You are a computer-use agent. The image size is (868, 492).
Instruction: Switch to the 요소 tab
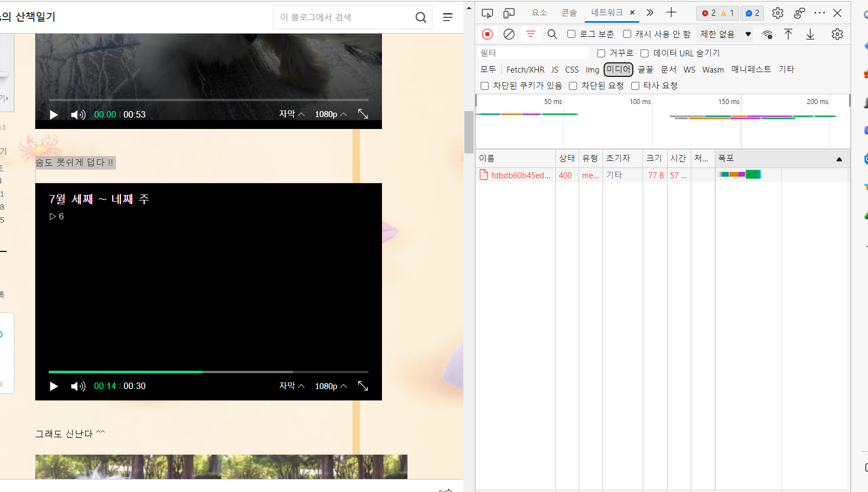click(x=539, y=12)
